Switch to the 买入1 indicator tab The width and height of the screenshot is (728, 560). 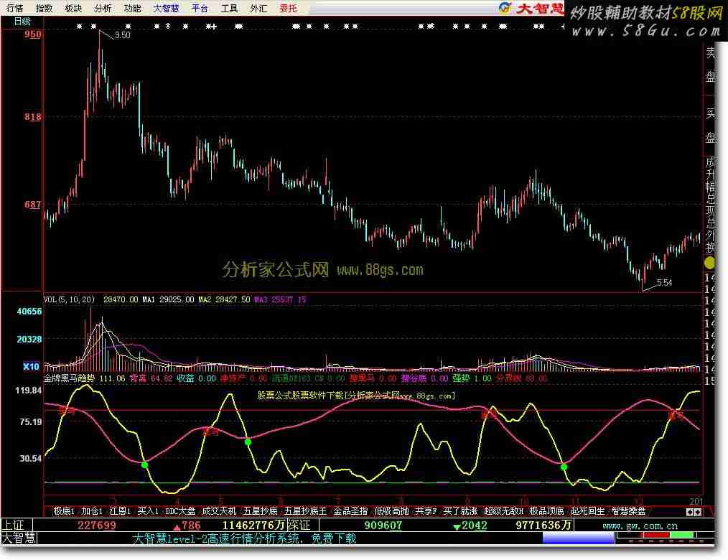(148, 510)
